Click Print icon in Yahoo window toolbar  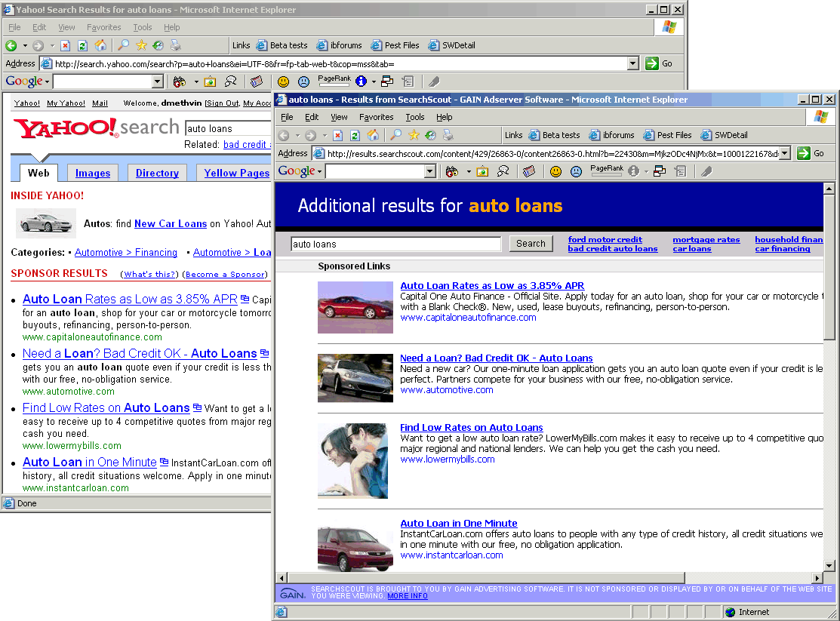176,45
